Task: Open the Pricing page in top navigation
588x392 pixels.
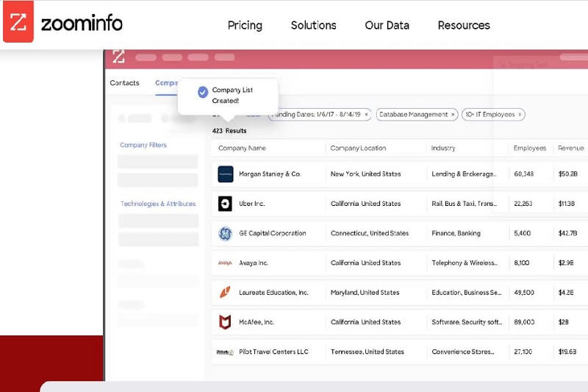Action: [245, 25]
